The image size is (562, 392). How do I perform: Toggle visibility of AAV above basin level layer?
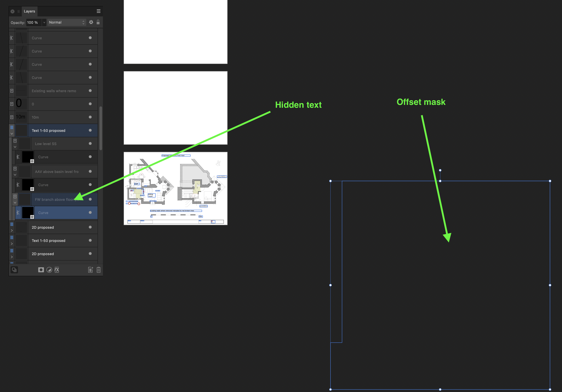click(90, 171)
